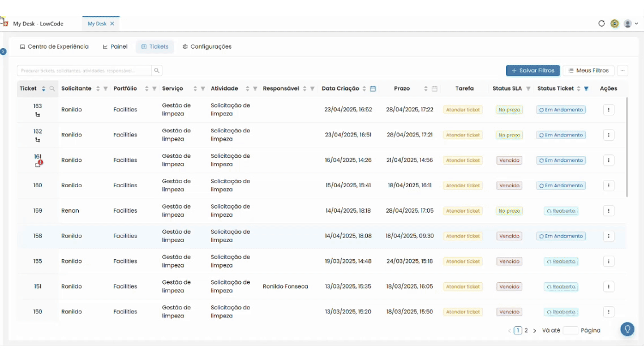Screen dimensions: 644x362
Task: Click the Salvar Filtros button
Action: point(533,71)
